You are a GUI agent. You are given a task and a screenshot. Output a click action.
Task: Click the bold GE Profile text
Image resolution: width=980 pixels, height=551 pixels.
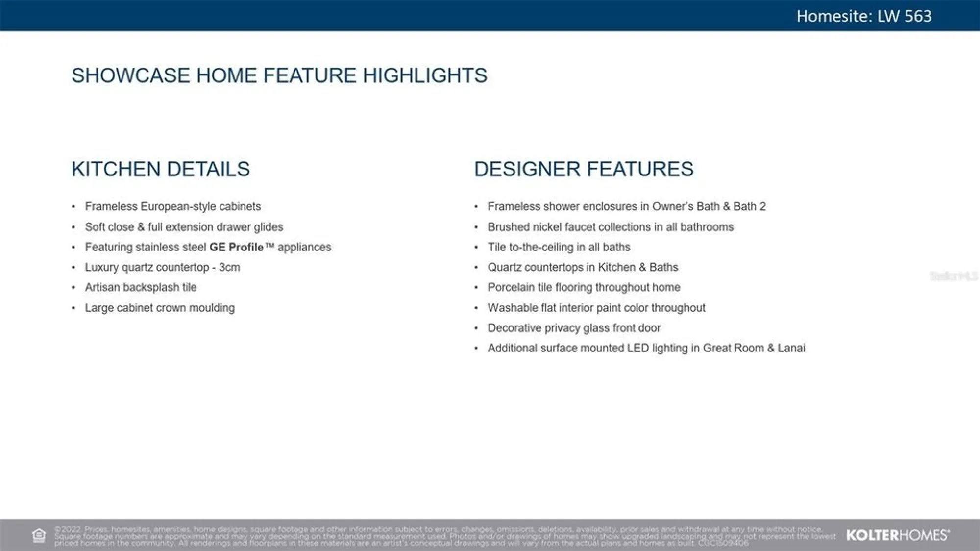pos(236,247)
